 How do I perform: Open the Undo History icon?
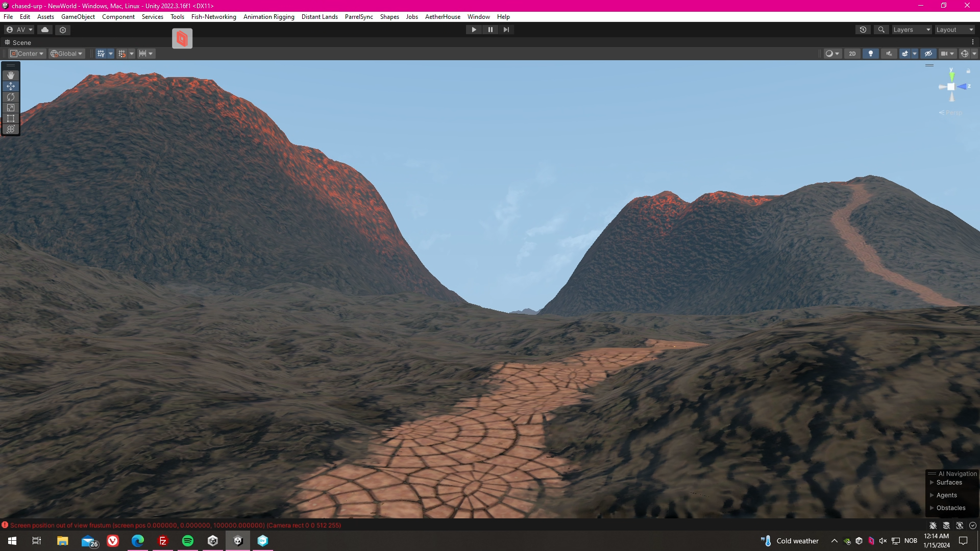pyautogui.click(x=863, y=30)
